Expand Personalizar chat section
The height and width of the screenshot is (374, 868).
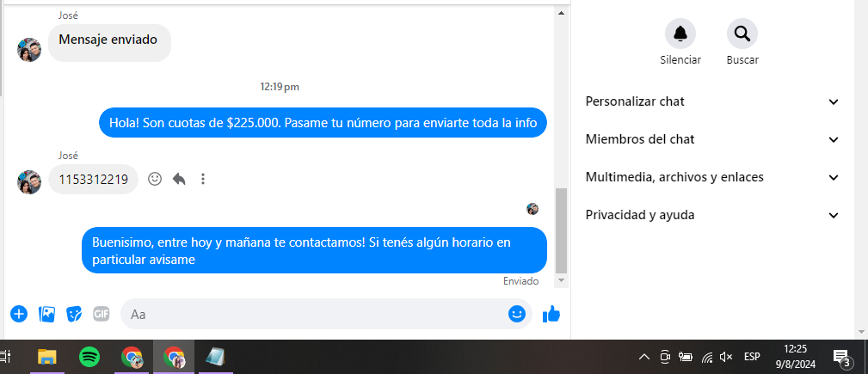pos(712,101)
